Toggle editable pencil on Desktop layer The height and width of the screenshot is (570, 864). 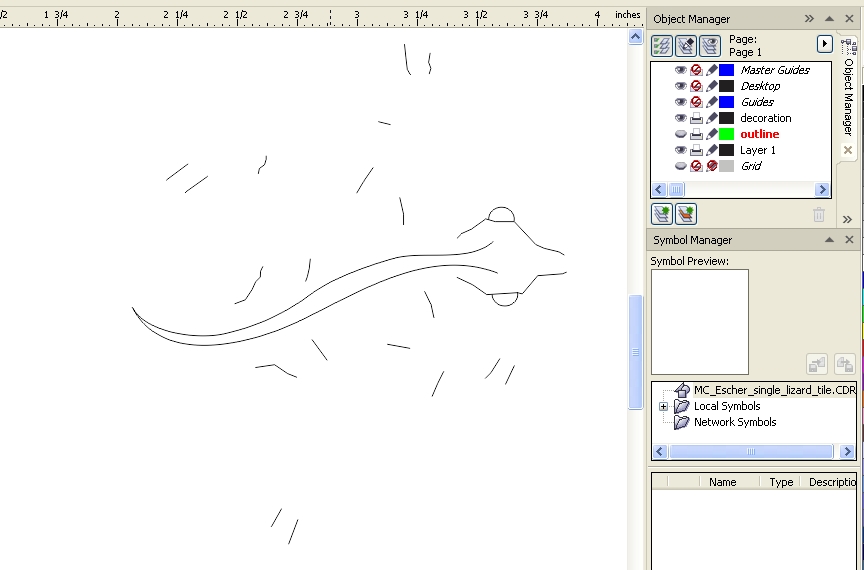(712, 86)
